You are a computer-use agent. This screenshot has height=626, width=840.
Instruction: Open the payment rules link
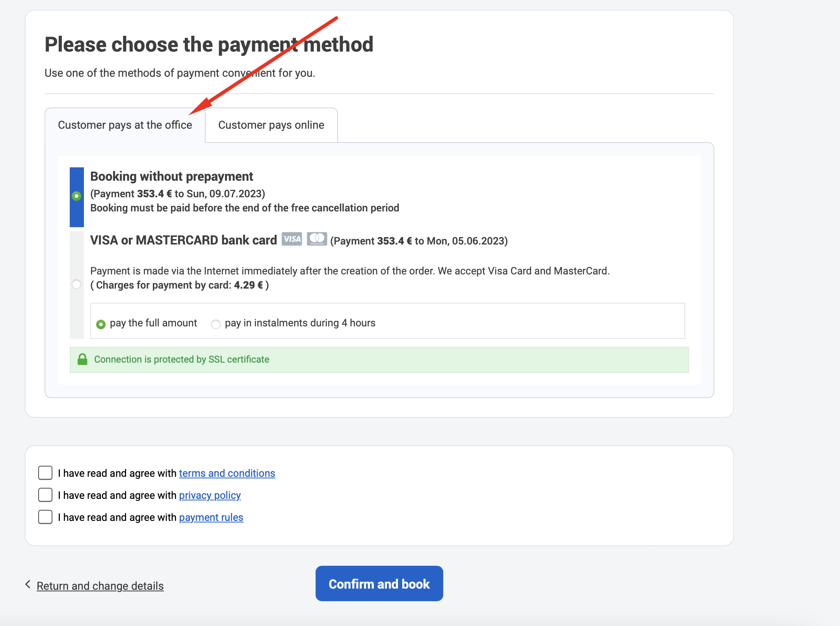point(211,517)
